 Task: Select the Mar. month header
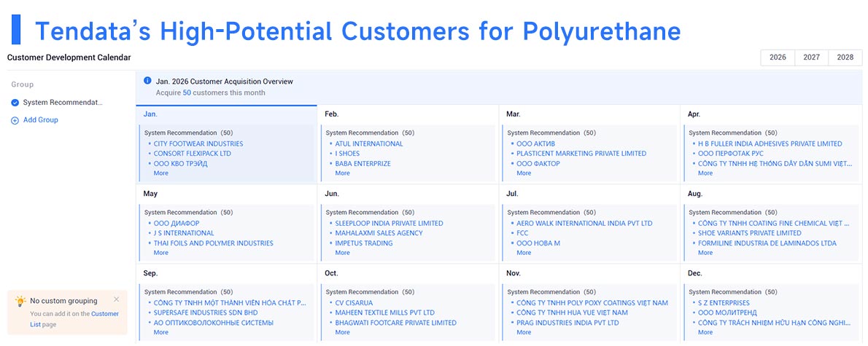pyautogui.click(x=514, y=114)
